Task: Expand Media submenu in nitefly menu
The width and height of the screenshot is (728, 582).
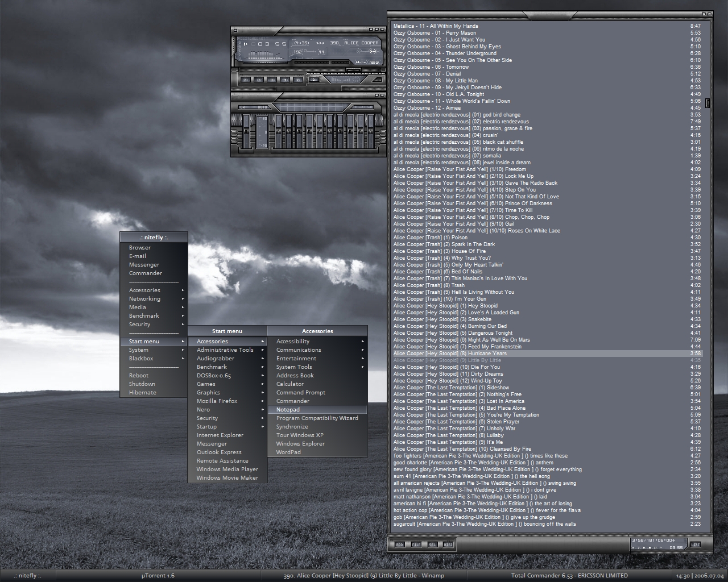Action: [154, 307]
